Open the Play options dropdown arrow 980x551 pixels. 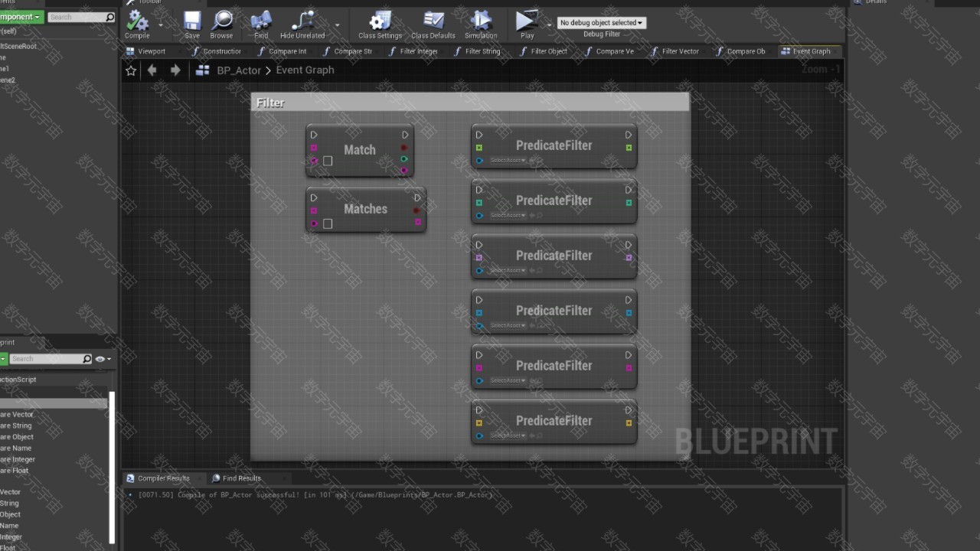click(x=549, y=24)
